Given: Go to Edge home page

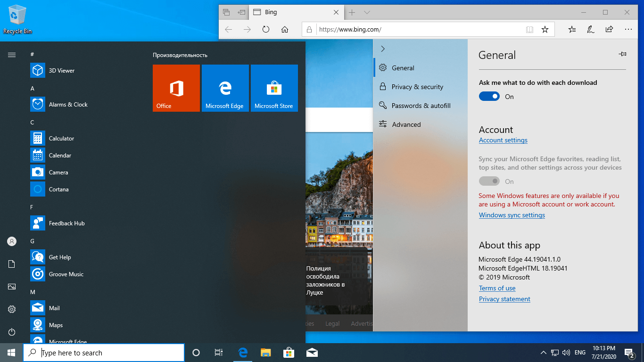Looking at the screenshot, I should [x=285, y=29].
